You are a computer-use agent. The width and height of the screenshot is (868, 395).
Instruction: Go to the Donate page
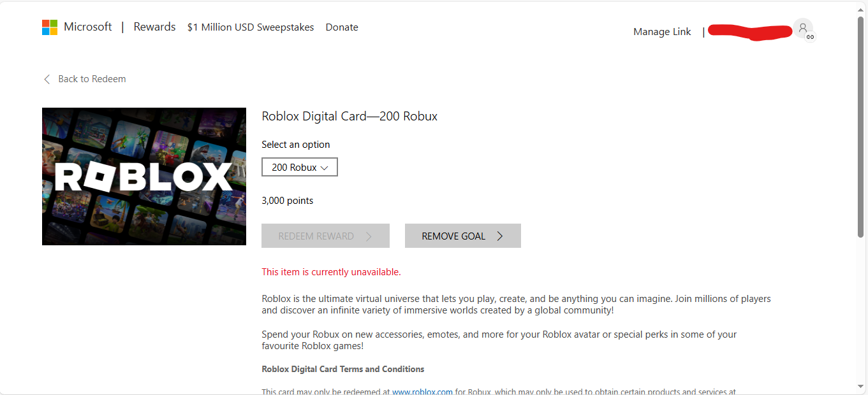(x=342, y=27)
